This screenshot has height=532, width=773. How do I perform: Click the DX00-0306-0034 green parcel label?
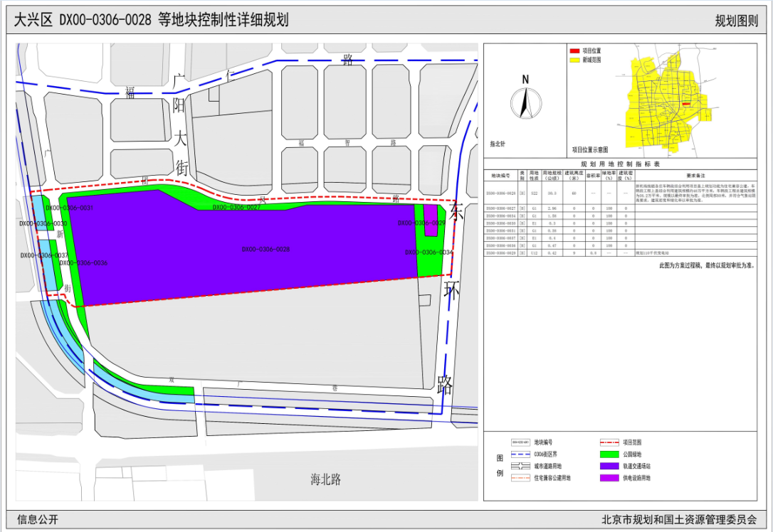point(428,253)
